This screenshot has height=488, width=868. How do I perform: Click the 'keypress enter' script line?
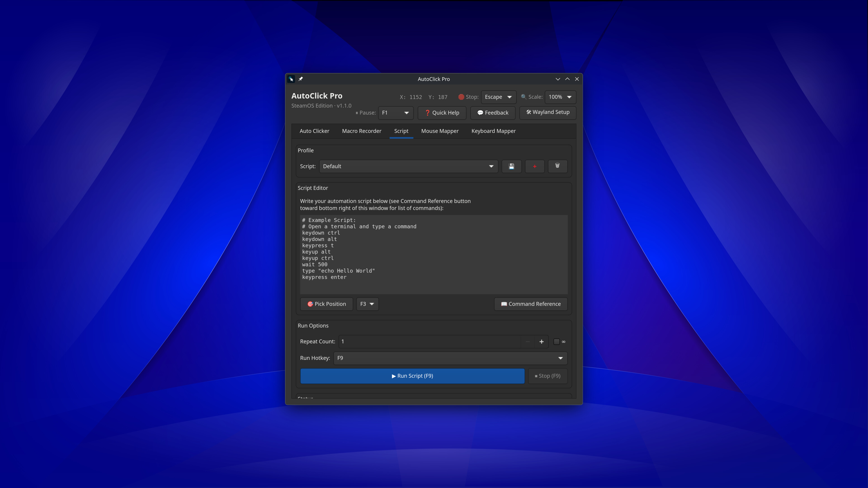324,277
